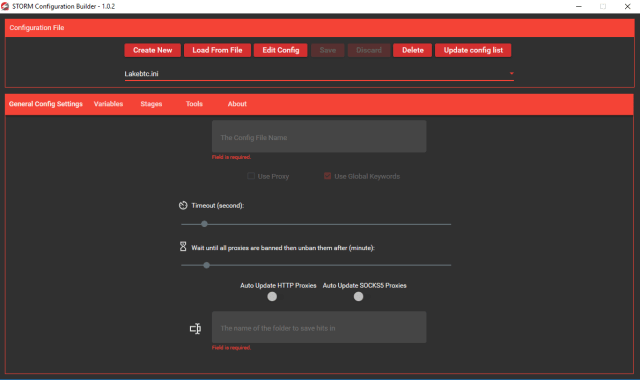Close the STORM Configuration Builder window

pyautogui.click(x=627, y=6)
